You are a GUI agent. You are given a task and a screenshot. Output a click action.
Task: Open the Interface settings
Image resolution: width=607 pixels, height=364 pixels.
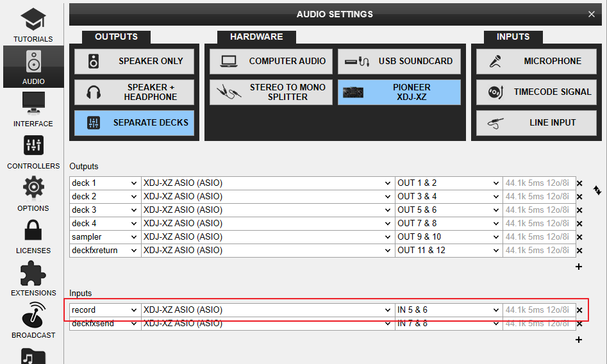(x=33, y=109)
